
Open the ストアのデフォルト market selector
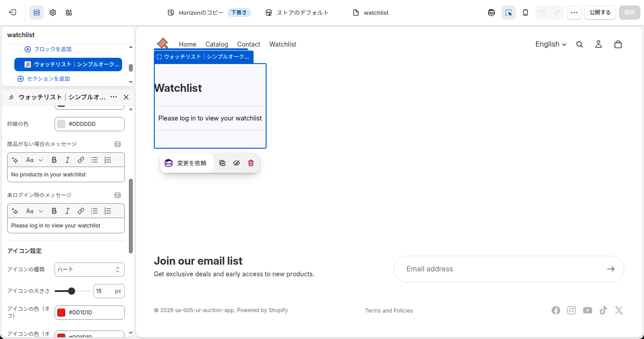coord(297,13)
